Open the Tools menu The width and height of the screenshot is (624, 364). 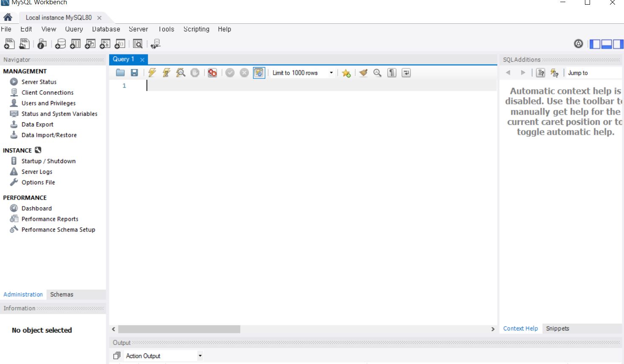coord(166,29)
